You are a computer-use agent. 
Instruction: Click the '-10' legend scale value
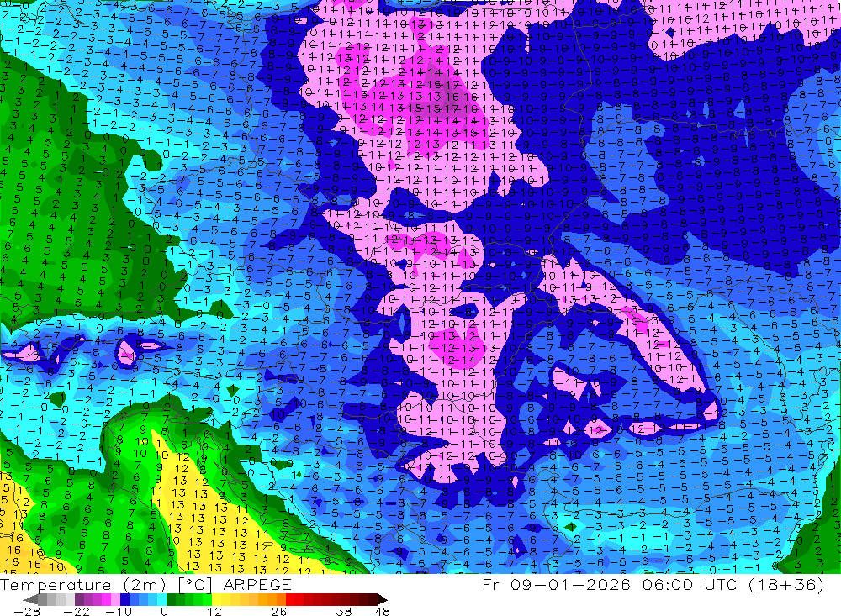[119, 612]
